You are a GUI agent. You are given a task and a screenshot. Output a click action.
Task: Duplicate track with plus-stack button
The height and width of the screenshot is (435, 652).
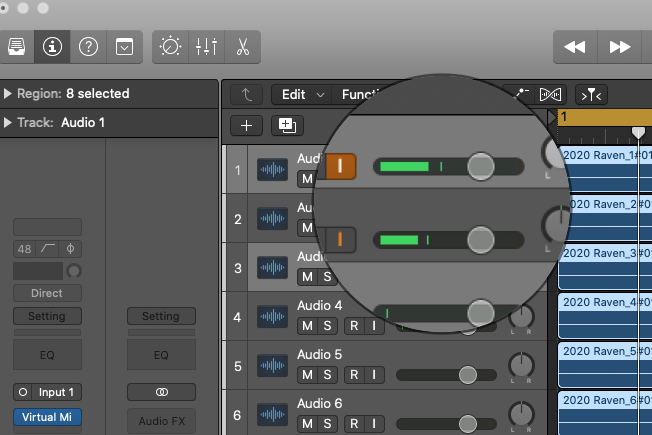pyautogui.click(x=287, y=125)
